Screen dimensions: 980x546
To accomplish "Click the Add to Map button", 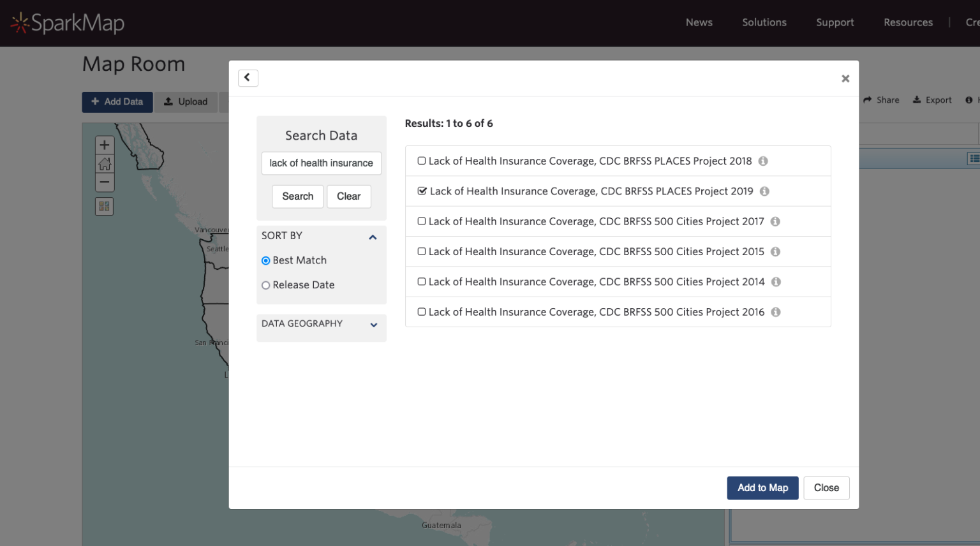I will (762, 487).
